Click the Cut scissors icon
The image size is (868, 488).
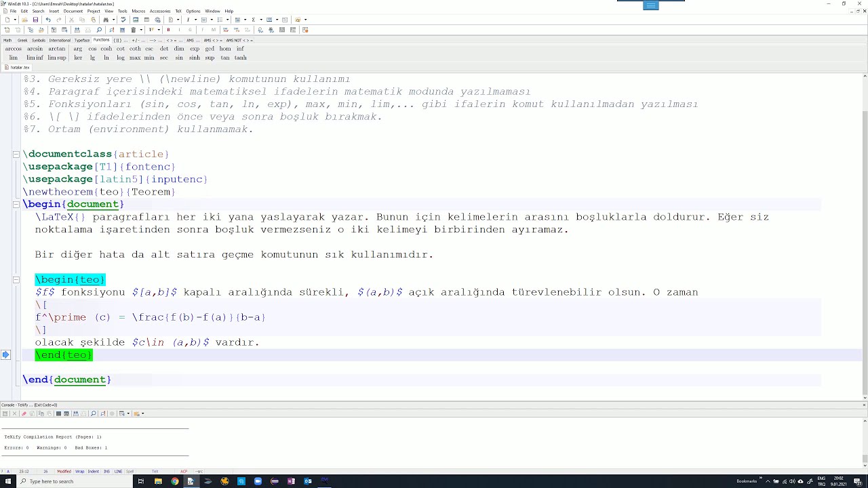[x=71, y=20]
